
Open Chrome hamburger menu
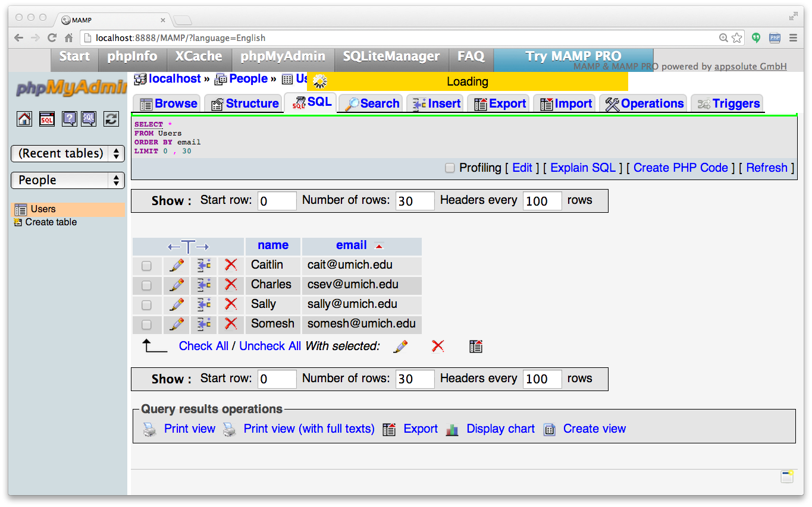(793, 37)
